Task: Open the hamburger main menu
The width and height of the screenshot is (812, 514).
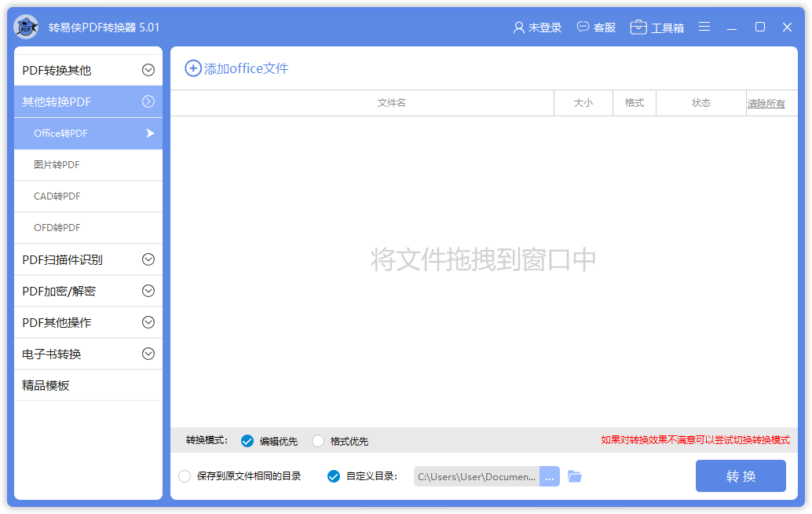Action: tap(704, 27)
